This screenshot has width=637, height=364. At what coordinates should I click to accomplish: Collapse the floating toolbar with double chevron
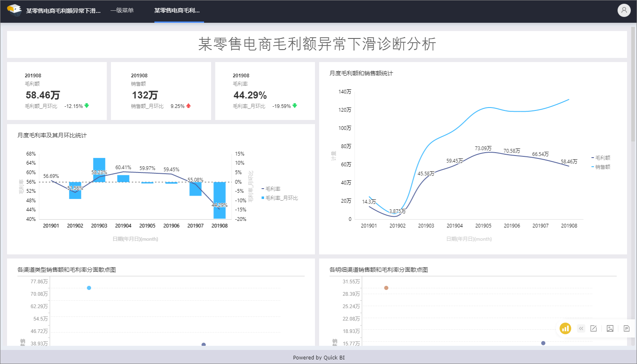coord(581,328)
